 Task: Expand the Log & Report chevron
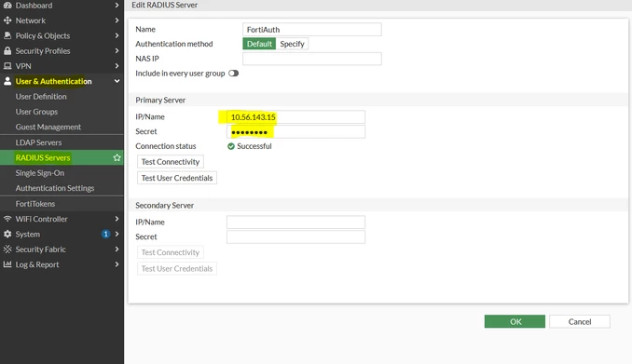[x=117, y=264]
